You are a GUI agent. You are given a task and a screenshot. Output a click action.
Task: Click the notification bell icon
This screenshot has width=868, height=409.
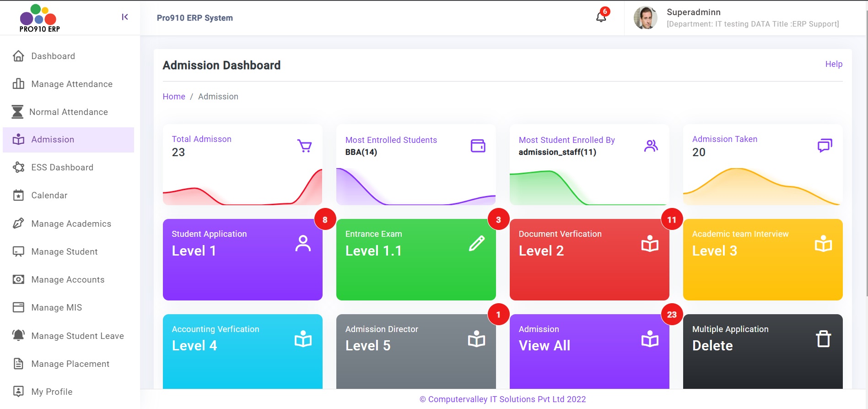[x=601, y=17]
